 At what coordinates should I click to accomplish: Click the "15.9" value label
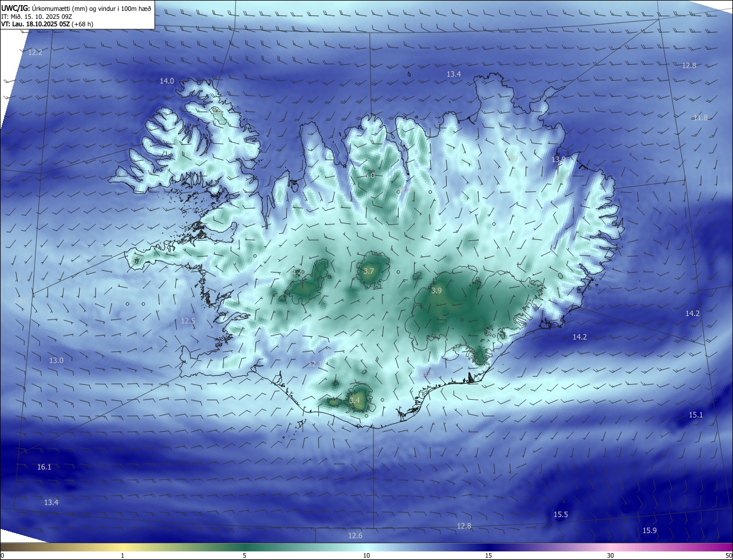point(649,531)
